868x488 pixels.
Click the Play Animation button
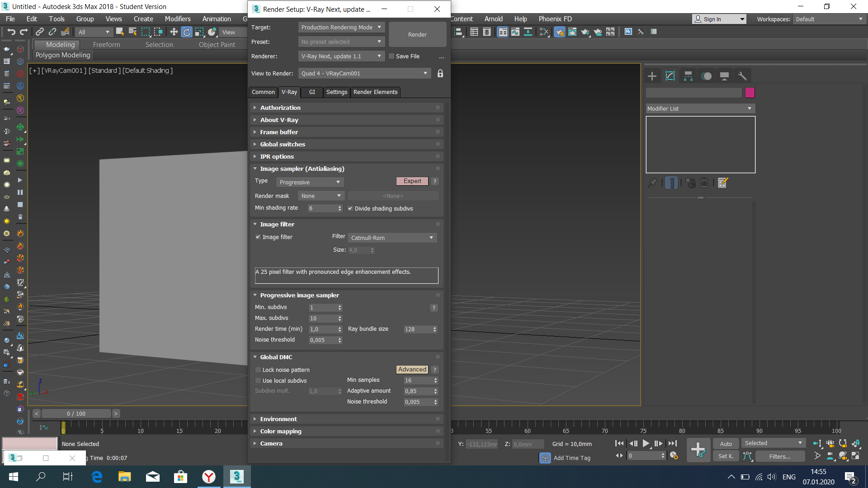(646, 444)
